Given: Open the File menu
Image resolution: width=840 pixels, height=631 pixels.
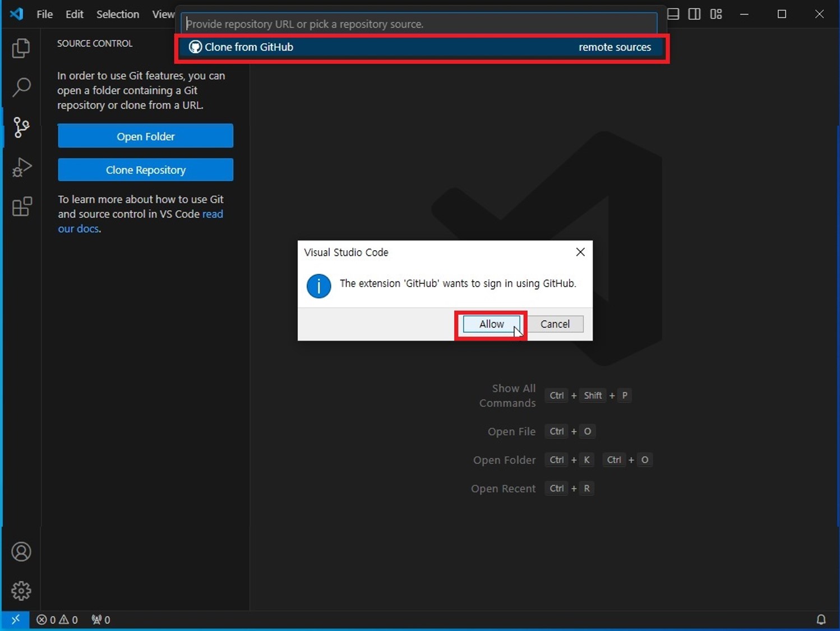Looking at the screenshot, I should [x=45, y=15].
